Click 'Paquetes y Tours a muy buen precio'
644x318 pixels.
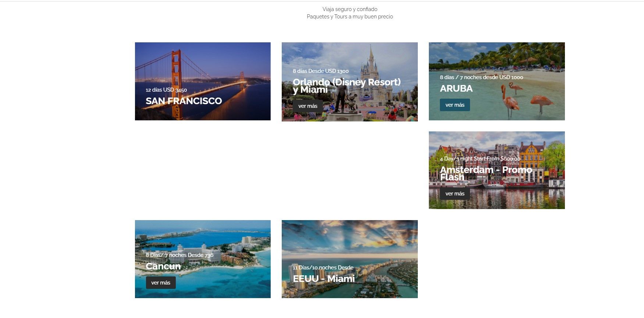point(350,17)
